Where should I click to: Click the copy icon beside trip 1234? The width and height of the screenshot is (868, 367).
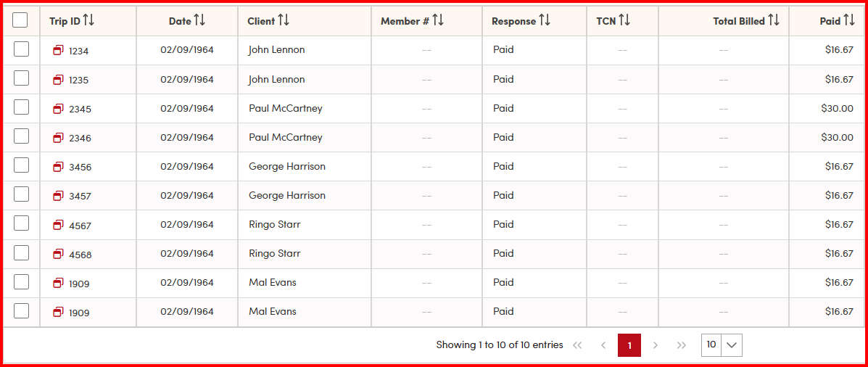tap(58, 50)
